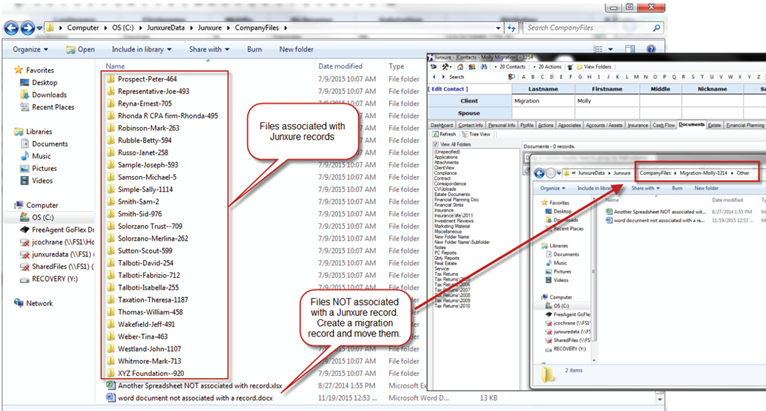
Task: Select RECOVERY (Y:) drive in main Explorer
Action: pos(48,279)
